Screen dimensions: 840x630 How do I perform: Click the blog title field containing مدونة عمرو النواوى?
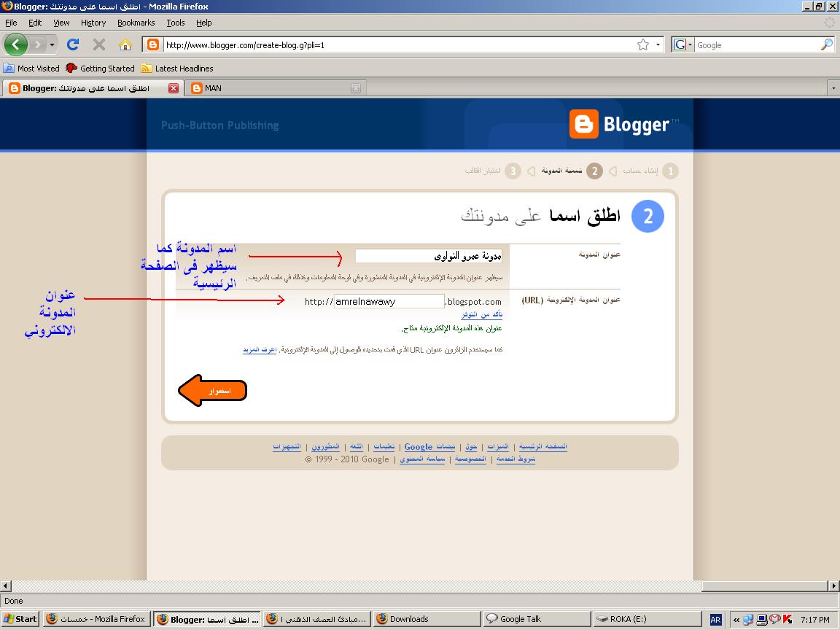[429, 256]
